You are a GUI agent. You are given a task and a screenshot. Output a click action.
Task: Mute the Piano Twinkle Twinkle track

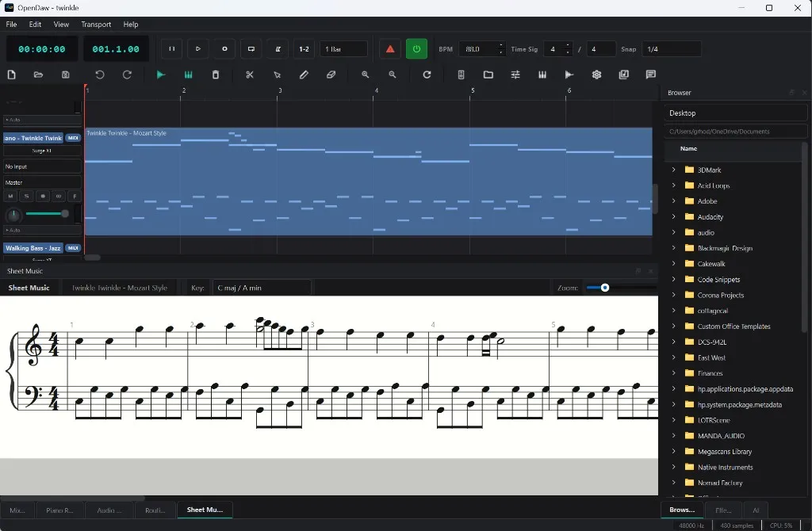pyautogui.click(x=10, y=196)
